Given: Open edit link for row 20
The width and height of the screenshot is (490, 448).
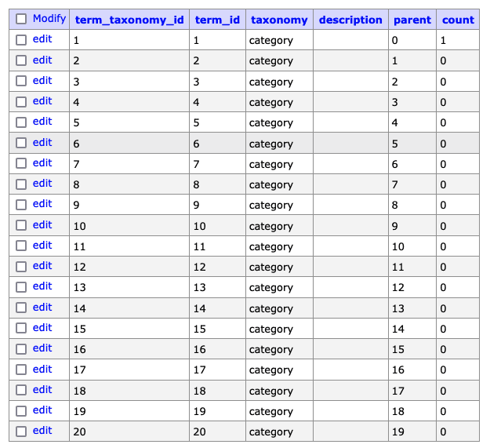Looking at the screenshot, I should point(42,431).
